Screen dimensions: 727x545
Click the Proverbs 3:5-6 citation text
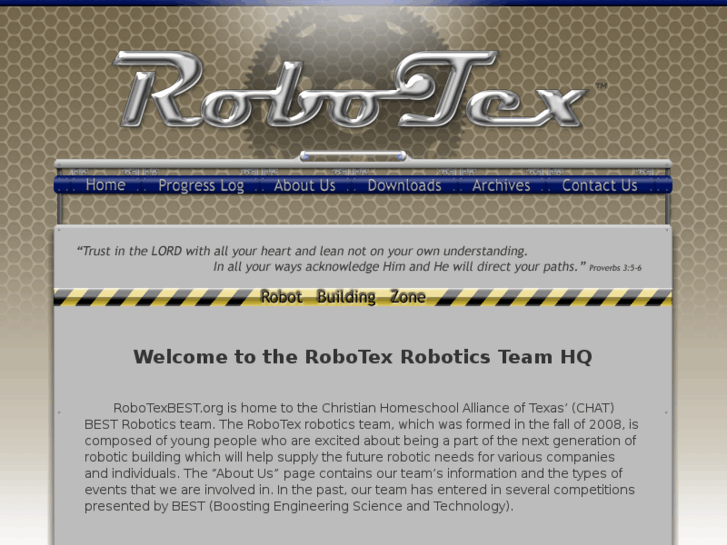(615, 268)
